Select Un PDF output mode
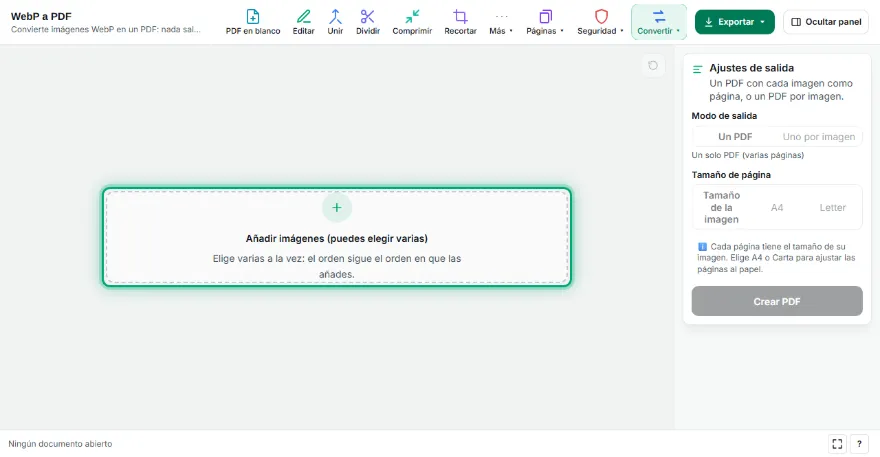880x457 pixels. [x=735, y=136]
